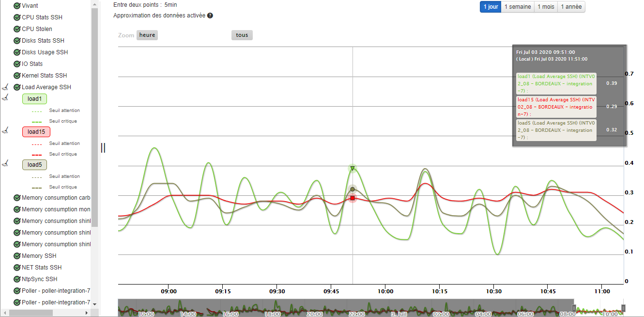
Task: Click the tous zoom button
Action: tap(242, 35)
